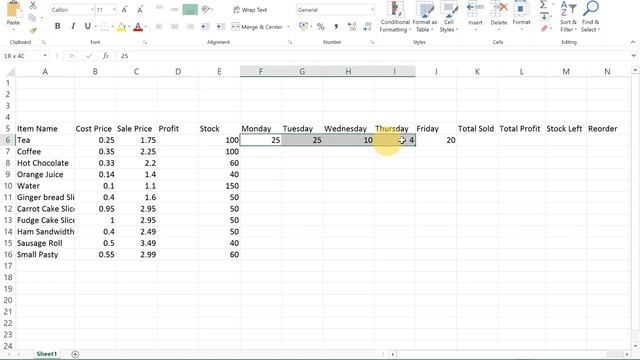Click the Copy icon
This screenshot has height=360, width=640.
tap(32, 18)
